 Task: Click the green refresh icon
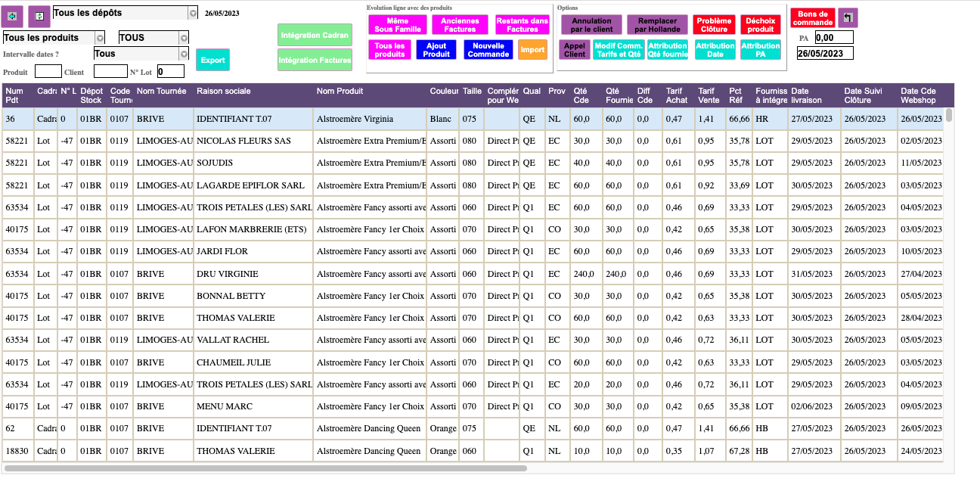click(40, 16)
